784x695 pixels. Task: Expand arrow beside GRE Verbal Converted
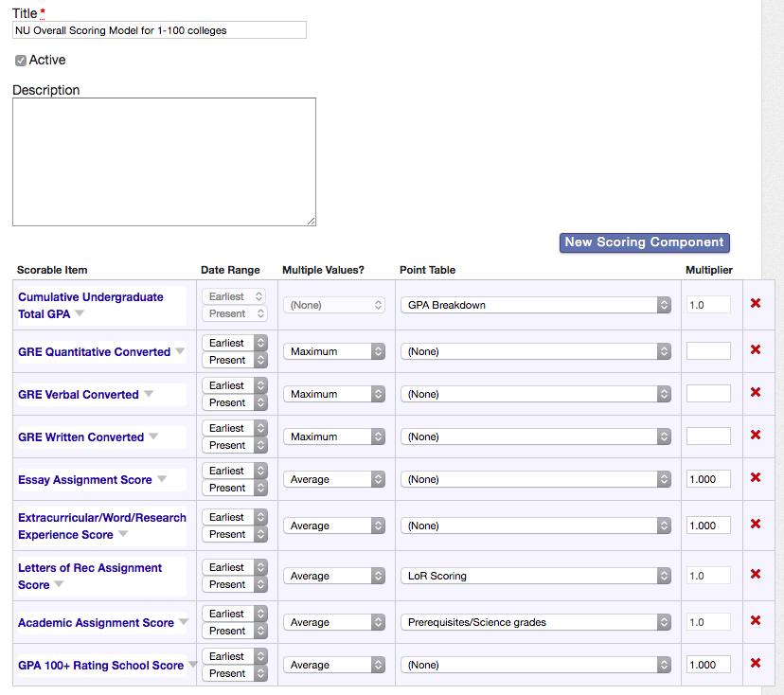(x=149, y=394)
